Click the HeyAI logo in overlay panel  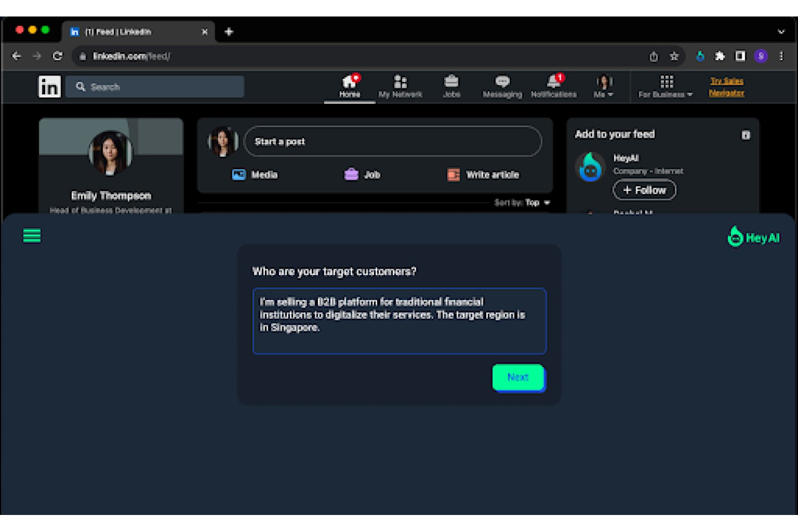(x=753, y=237)
